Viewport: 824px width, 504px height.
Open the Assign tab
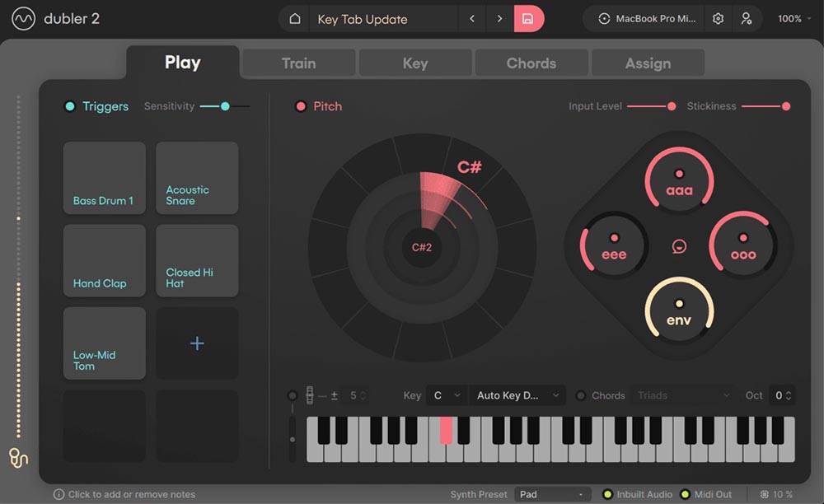[x=648, y=63]
